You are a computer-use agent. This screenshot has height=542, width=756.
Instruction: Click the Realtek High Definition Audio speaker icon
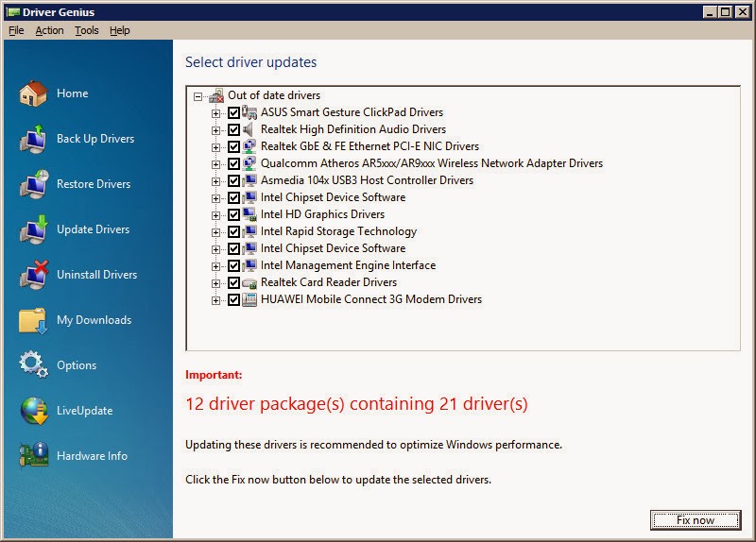point(249,129)
